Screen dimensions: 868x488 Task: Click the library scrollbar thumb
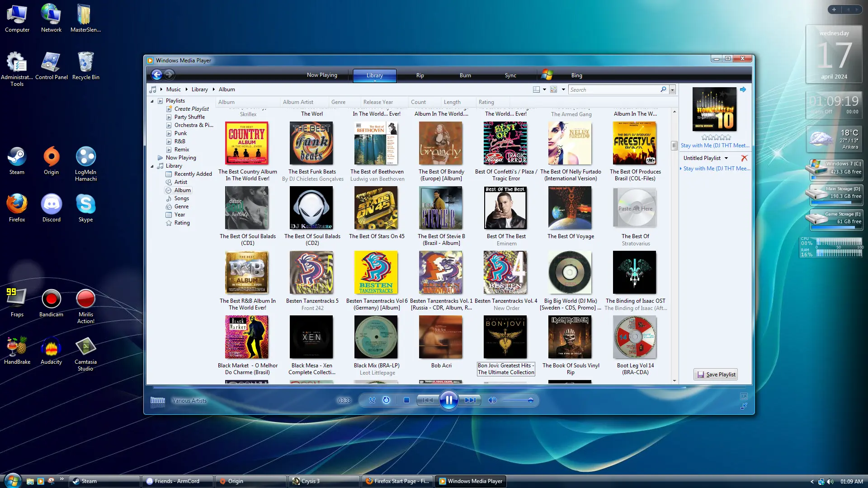[x=674, y=145]
